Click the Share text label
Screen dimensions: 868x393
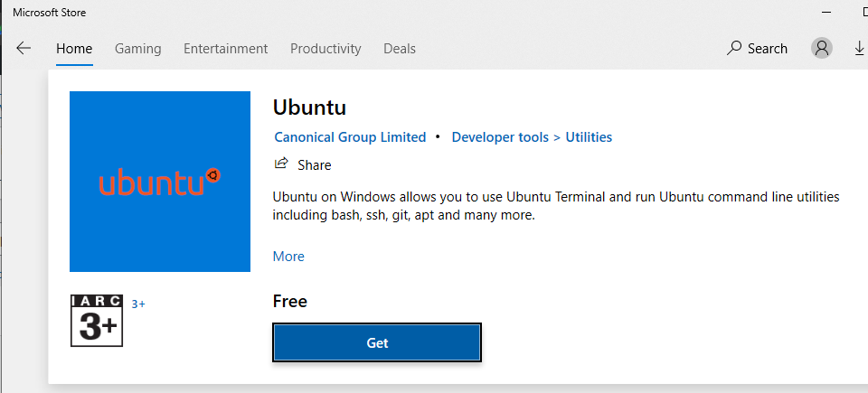click(x=315, y=165)
